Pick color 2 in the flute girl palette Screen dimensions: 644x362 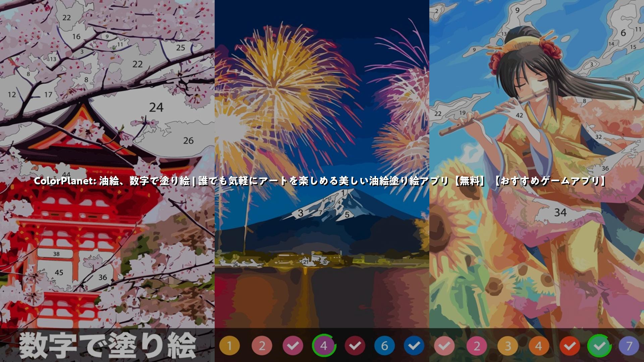[x=477, y=346]
